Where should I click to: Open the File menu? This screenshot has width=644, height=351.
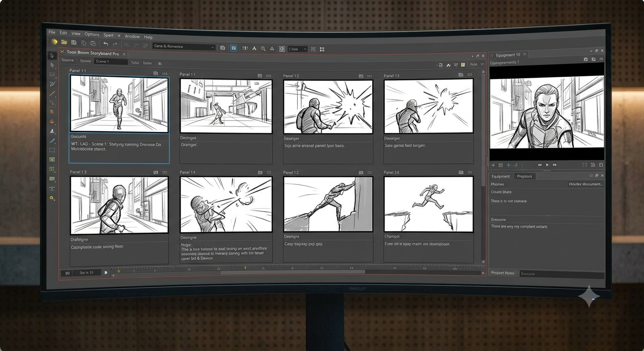click(x=52, y=32)
